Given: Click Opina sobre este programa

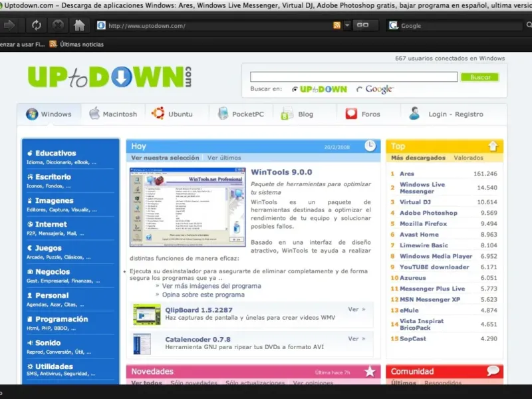Looking at the screenshot, I should [x=203, y=295].
